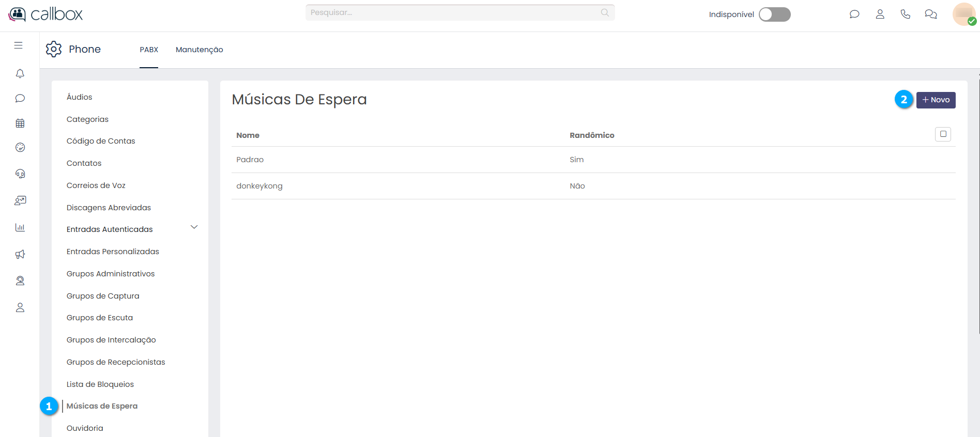
Task: Open Grupos de Captura in sidebar
Action: point(103,296)
